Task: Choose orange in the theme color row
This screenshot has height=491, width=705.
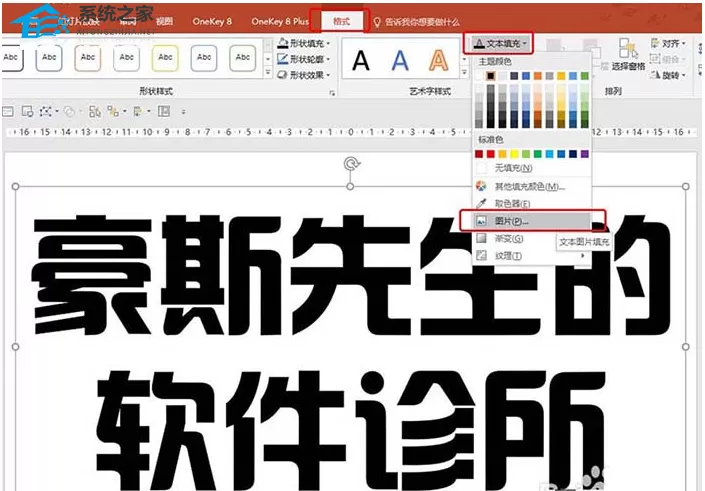Action: click(x=538, y=76)
